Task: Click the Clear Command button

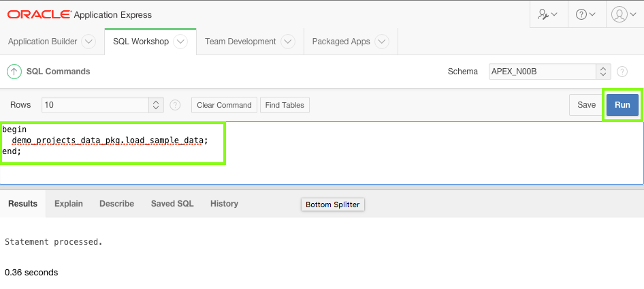Action: pyautogui.click(x=224, y=105)
